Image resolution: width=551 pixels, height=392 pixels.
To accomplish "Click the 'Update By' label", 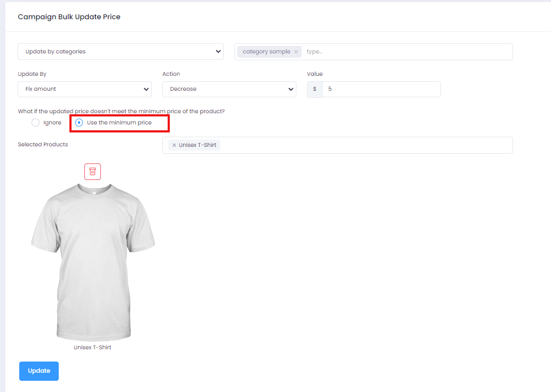I will point(32,74).
